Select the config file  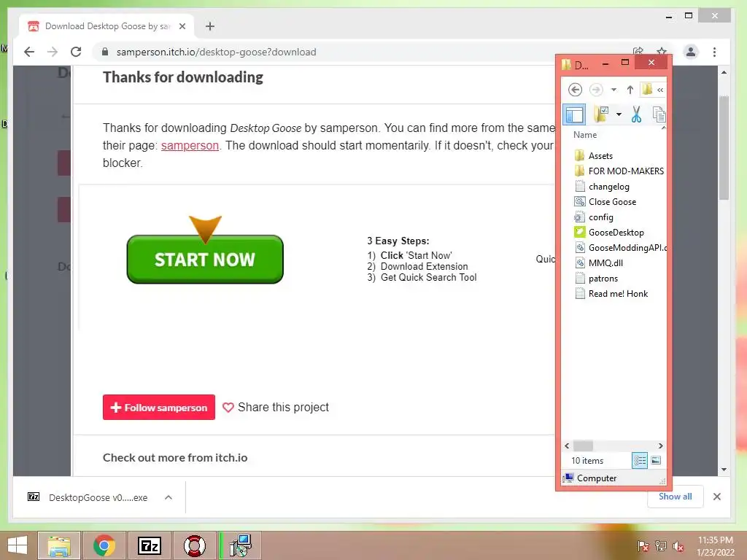[x=600, y=217]
